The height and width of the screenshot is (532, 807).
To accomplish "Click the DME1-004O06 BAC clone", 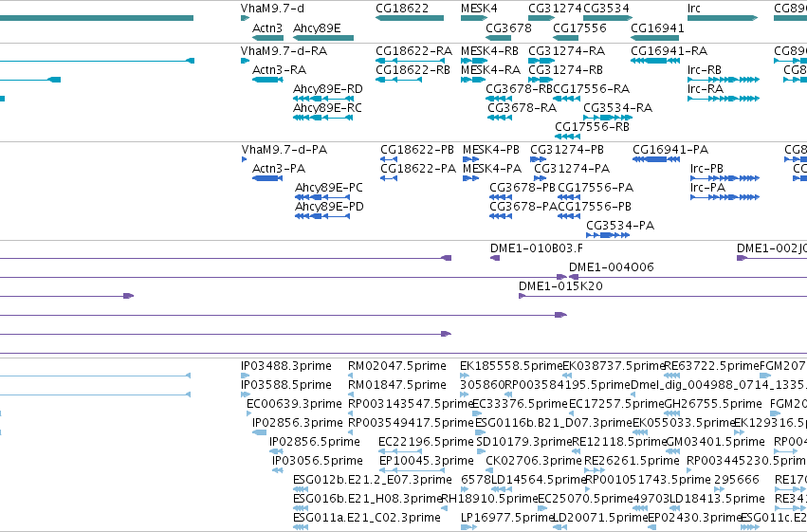I will pyautogui.click(x=688, y=277).
